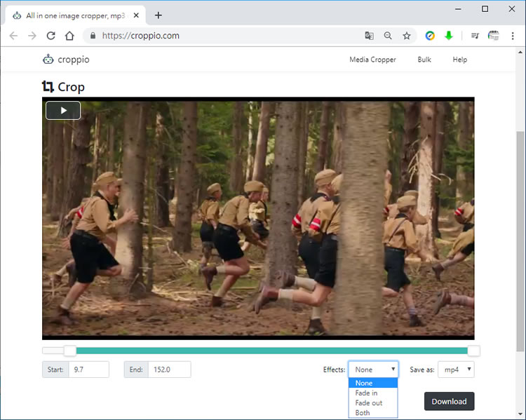Click the croppio brand name link
This screenshot has width=526, height=420.
click(x=74, y=60)
